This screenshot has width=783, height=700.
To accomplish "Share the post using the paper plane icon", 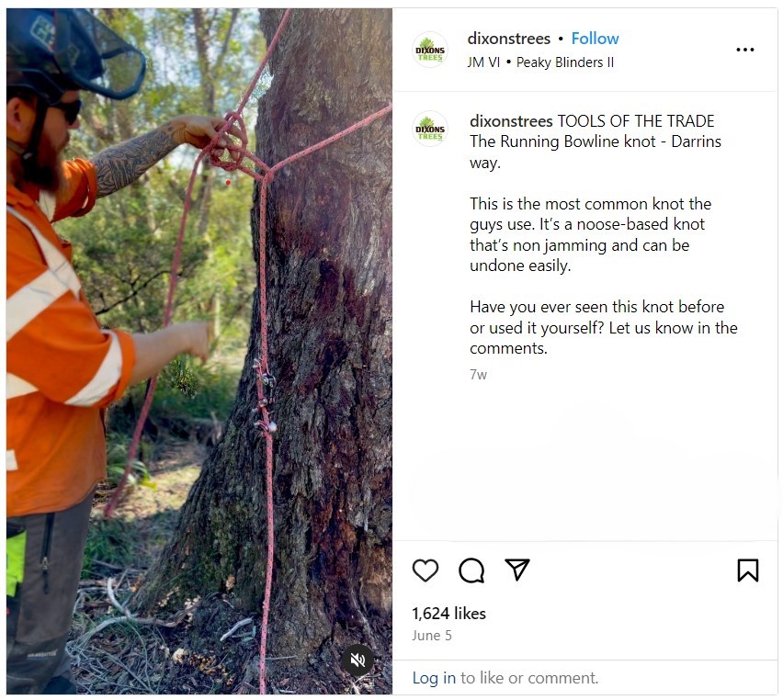I will click(517, 570).
